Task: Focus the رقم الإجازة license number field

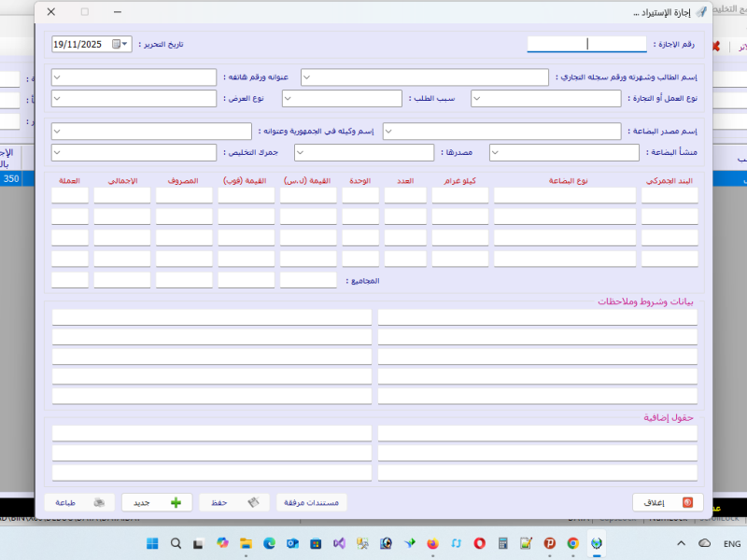Action: point(586,44)
